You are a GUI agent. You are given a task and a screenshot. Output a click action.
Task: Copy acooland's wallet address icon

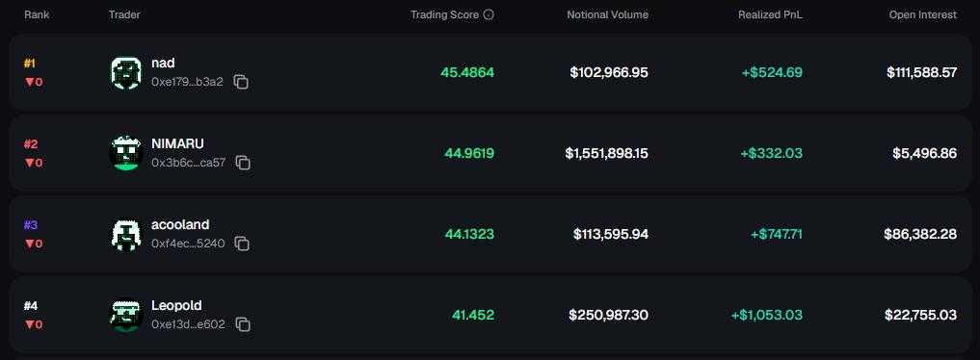click(x=242, y=244)
